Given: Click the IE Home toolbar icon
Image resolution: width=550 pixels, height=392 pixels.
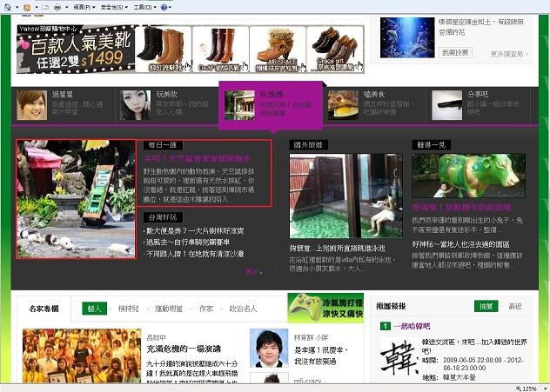Looking at the screenshot, I should (x=8, y=7).
